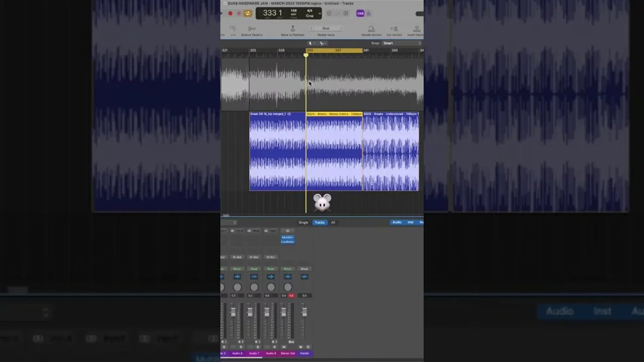Open Audio 7 Read automation mode menu
Viewport: 644px width, 362px height.
(x=254, y=269)
